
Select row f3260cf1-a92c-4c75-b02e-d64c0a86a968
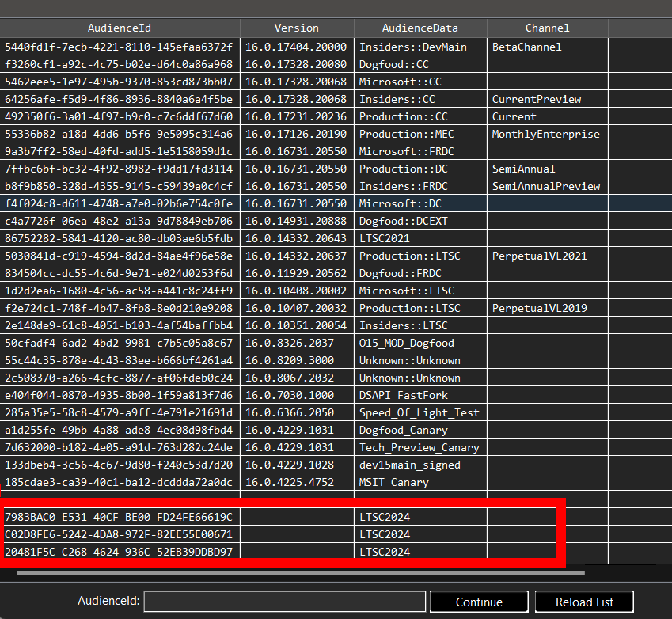point(336,64)
